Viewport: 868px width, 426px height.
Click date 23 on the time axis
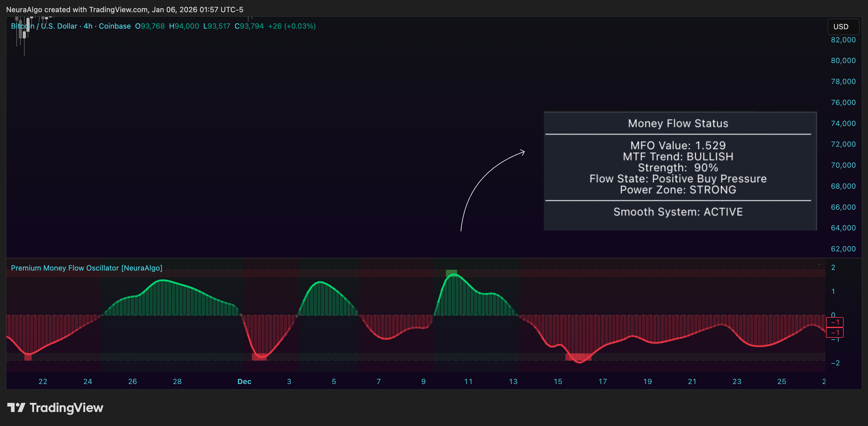click(737, 382)
